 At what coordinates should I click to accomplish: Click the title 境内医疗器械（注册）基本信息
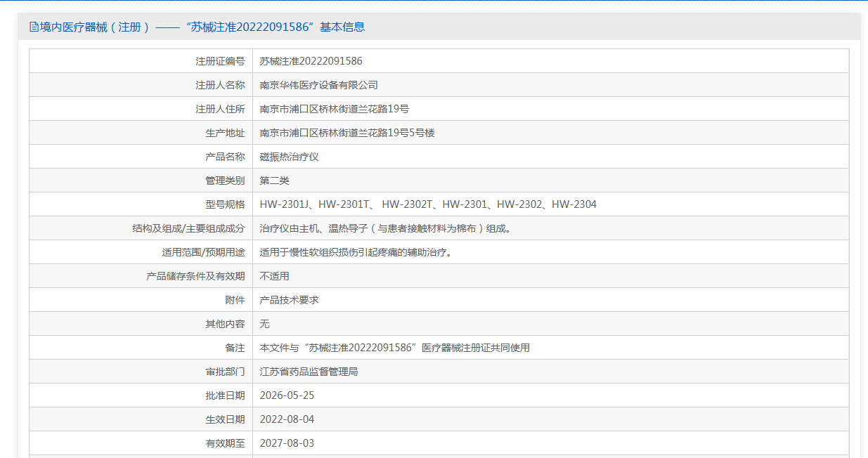tap(202, 27)
